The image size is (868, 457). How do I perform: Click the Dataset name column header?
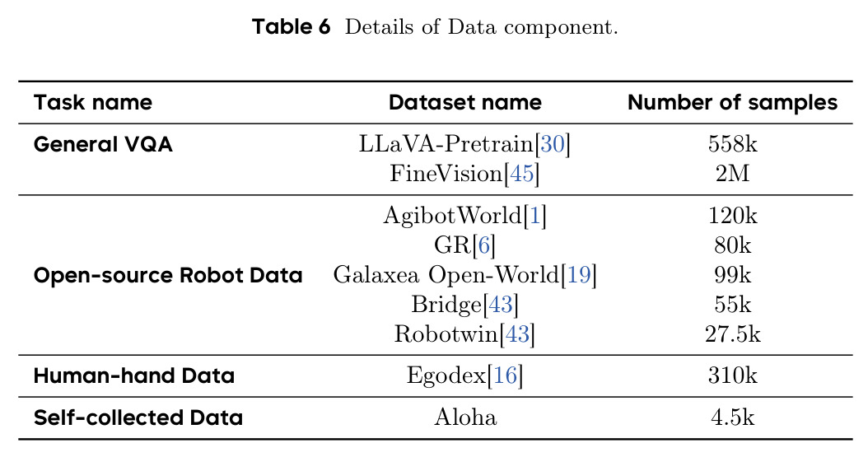click(x=465, y=102)
